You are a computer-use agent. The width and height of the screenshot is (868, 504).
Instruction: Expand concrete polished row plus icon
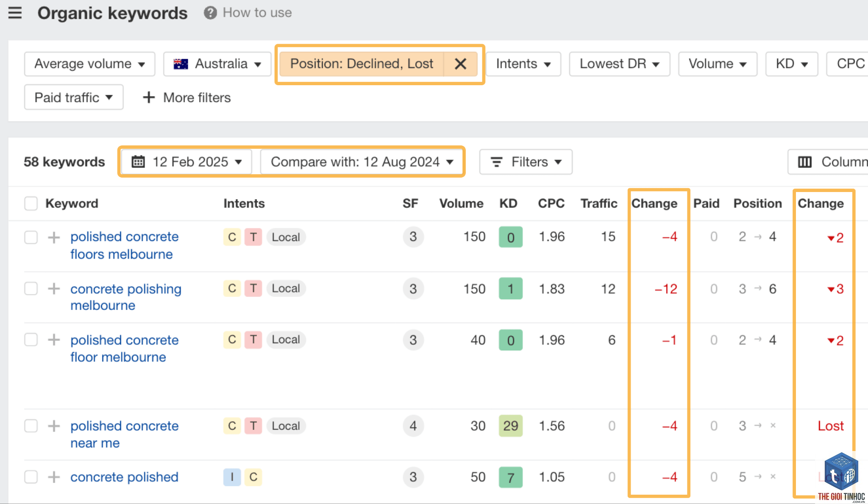coord(54,477)
